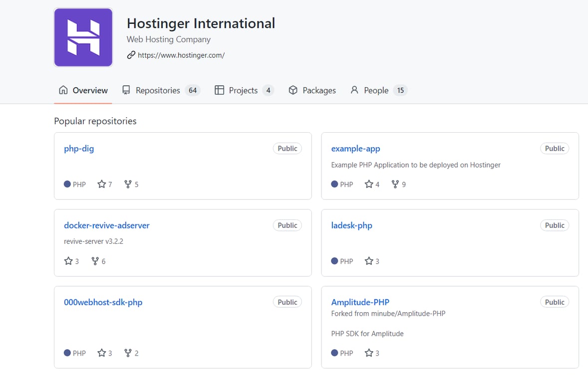Click the package icon next to Packages
The width and height of the screenshot is (588, 383).
pyautogui.click(x=294, y=90)
